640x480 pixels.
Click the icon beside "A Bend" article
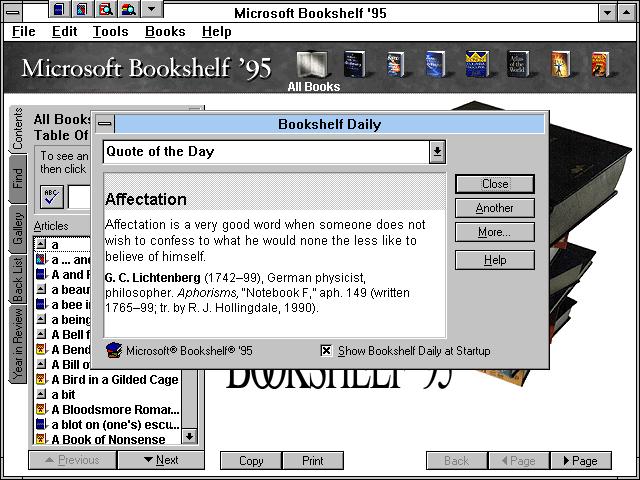click(41, 349)
